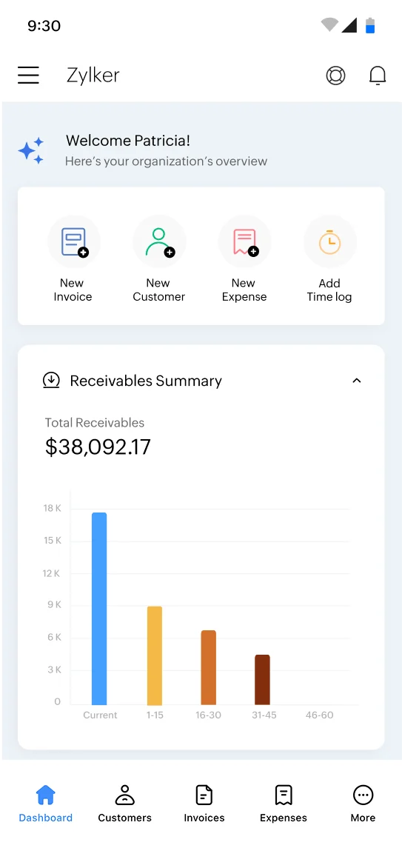Select the Dashboard tab
Viewport: 402px width, 868px height.
tap(45, 804)
